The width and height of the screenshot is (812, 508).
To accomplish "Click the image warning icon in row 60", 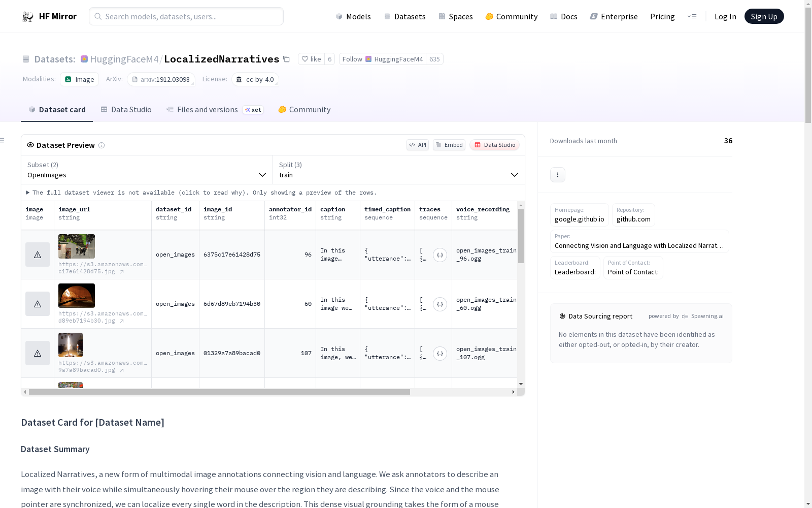I will point(38,304).
